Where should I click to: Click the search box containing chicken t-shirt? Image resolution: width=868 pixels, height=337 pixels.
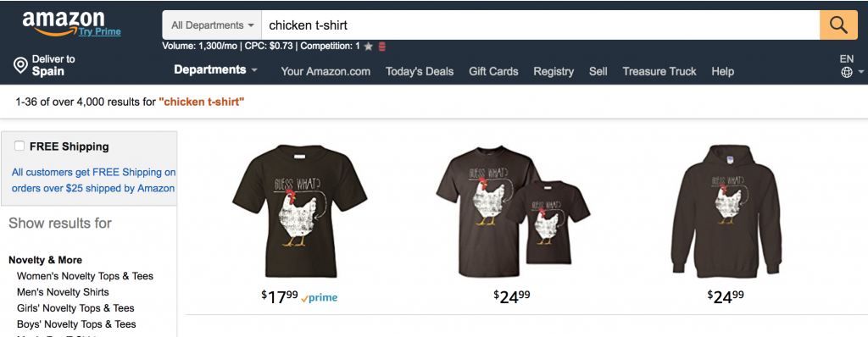pos(541,25)
